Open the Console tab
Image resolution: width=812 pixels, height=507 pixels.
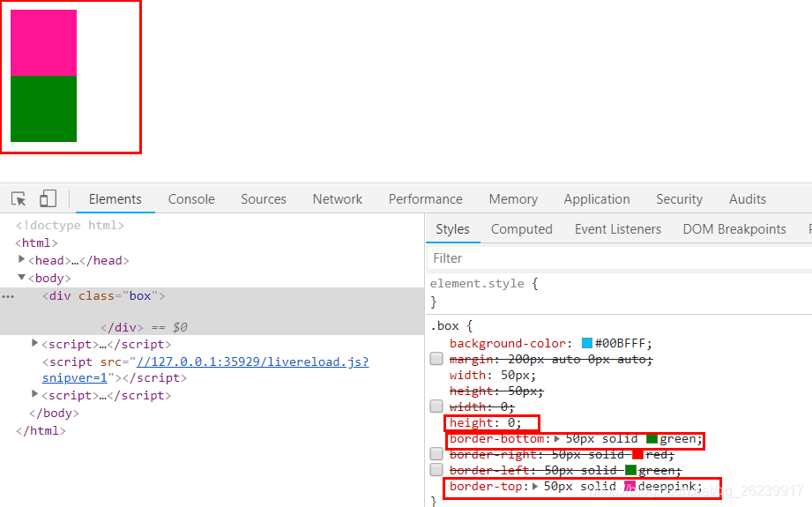pyautogui.click(x=191, y=199)
